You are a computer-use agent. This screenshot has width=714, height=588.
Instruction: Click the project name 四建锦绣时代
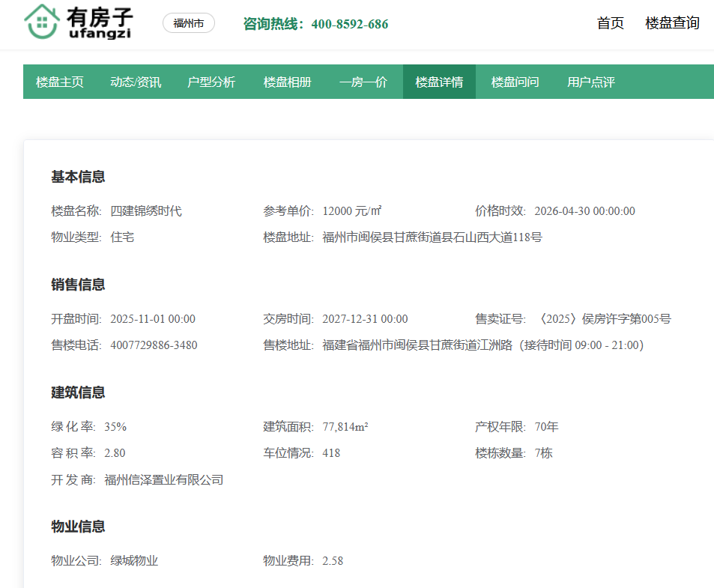tap(146, 211)
